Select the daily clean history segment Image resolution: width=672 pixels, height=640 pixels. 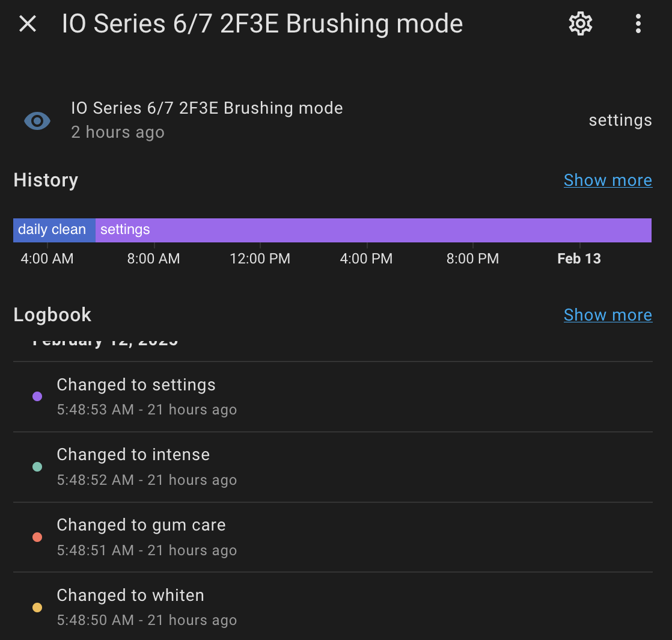pyautogui.click(x=55, y=230)
